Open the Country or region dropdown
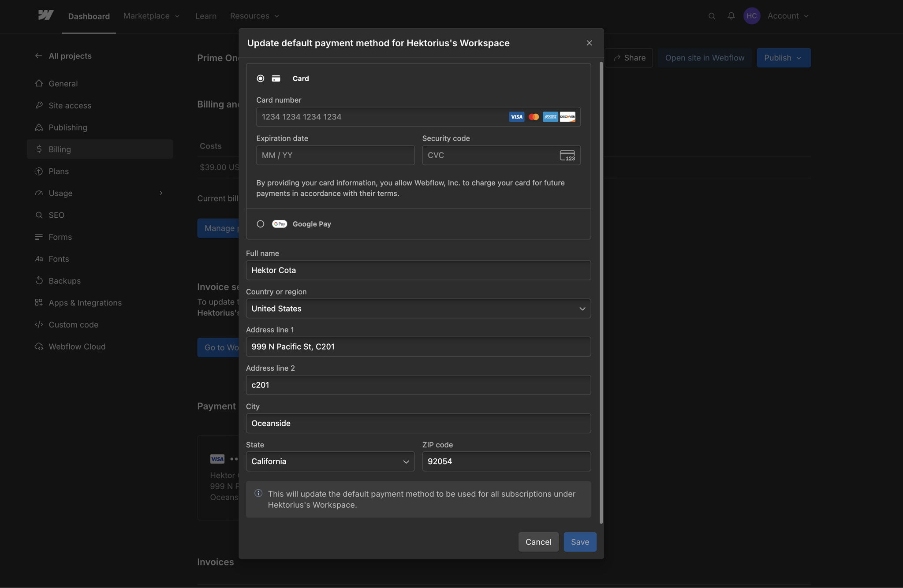903x588 pixels. click(x=418, y=309)
